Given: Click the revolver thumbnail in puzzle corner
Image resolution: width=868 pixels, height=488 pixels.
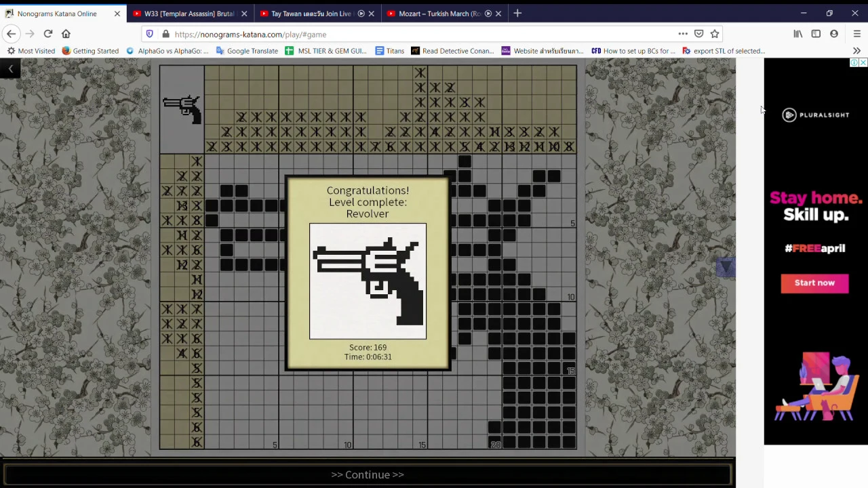Looking at the screenshot, I should pos(182,109).
